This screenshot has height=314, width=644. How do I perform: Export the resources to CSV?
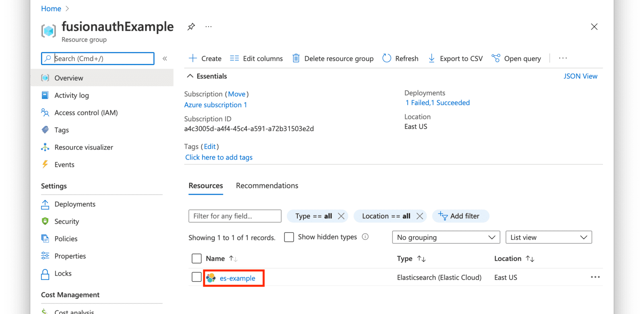pyautogui.click(x=455, y=58)
